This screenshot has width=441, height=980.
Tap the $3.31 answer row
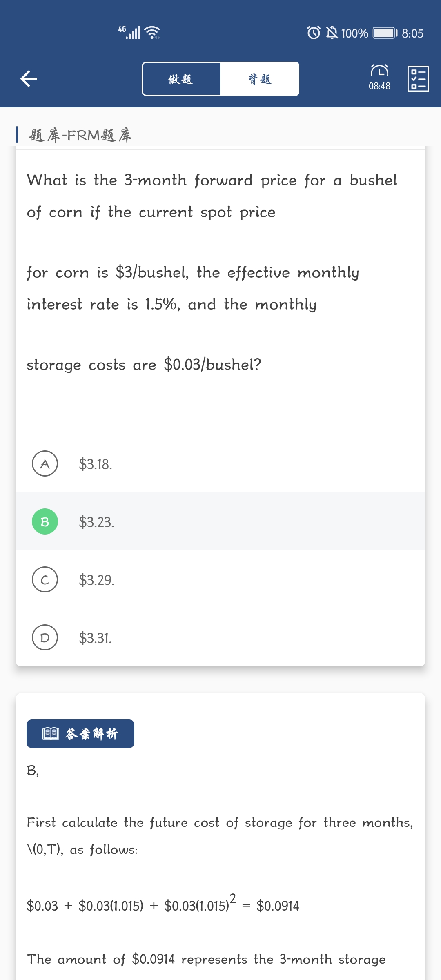click(x=220, y=638)
